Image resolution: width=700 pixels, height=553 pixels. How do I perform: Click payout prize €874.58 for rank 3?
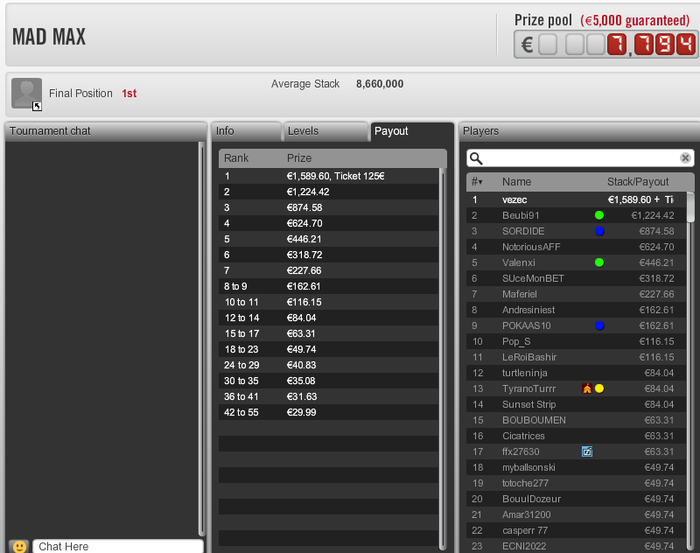click(x=304, y=208)
